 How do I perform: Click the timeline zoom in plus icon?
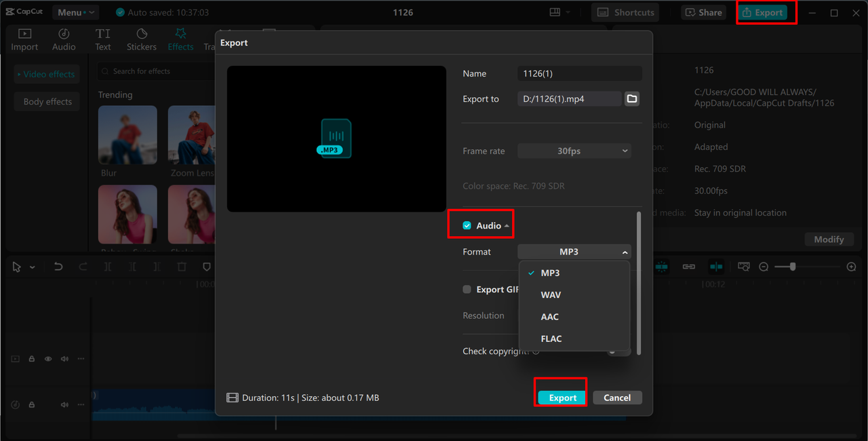coord(852,267)
